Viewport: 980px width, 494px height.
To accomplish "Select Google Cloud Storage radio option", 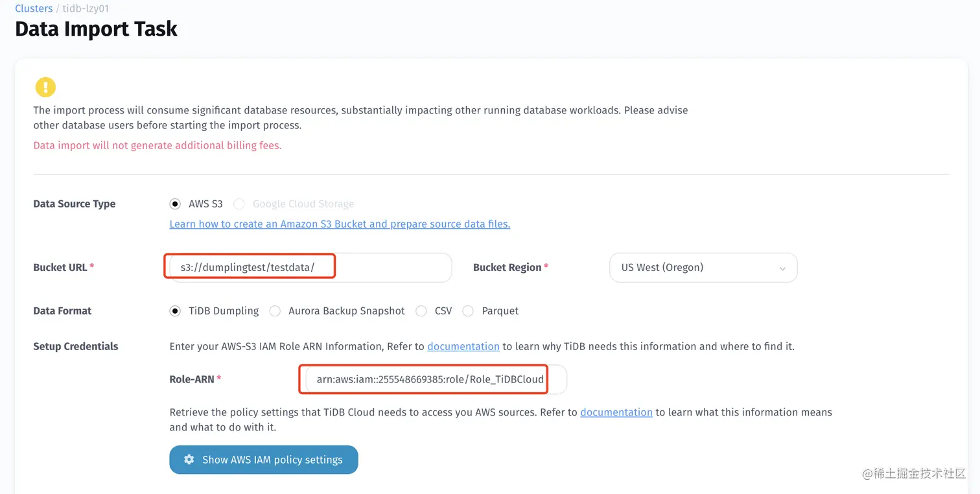I will pyautogui.click(x=239, y=204).
